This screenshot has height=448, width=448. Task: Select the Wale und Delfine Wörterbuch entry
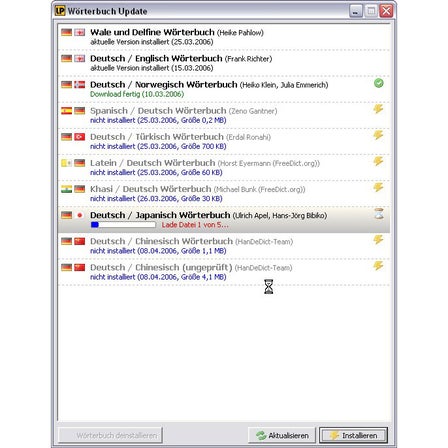tap(223, 37)
